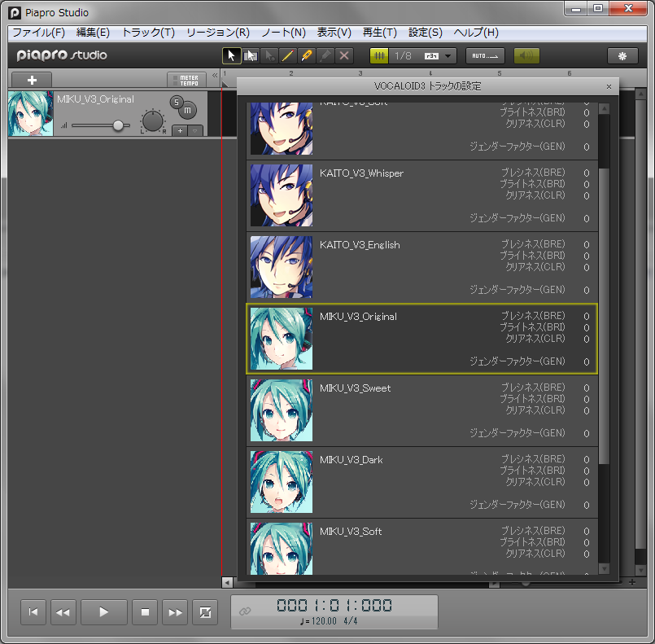655x644 pixels.
Task: Open the ファイル(F) menu
Action: click(39, 33)
